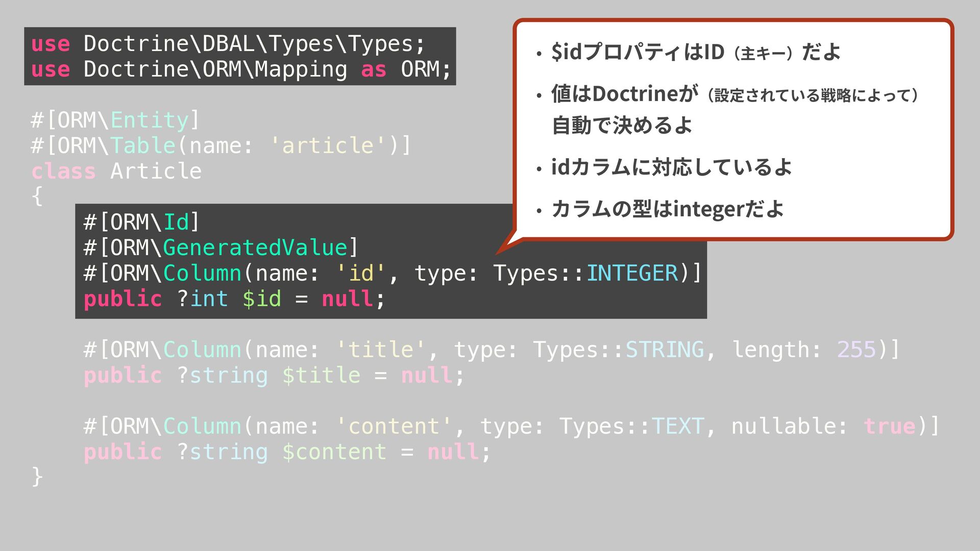Viewport: 980px width, 551px height.
Task: Click the TEXT type constant
Action: click(678, 427)
